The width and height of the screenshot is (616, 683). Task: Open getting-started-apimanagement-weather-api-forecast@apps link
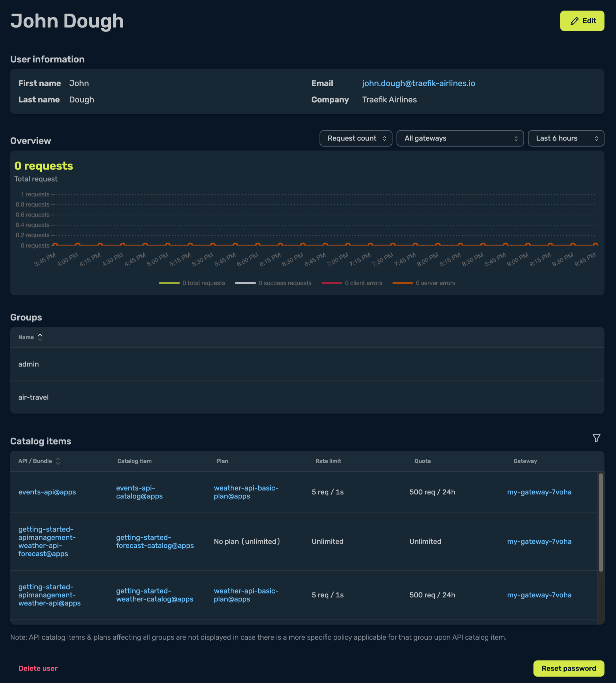point(47,542)
